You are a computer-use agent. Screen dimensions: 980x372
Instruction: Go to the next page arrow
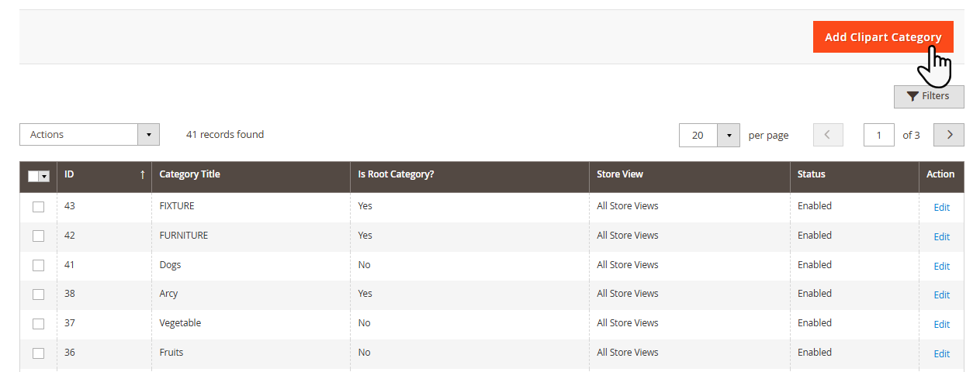click(948, 135)
